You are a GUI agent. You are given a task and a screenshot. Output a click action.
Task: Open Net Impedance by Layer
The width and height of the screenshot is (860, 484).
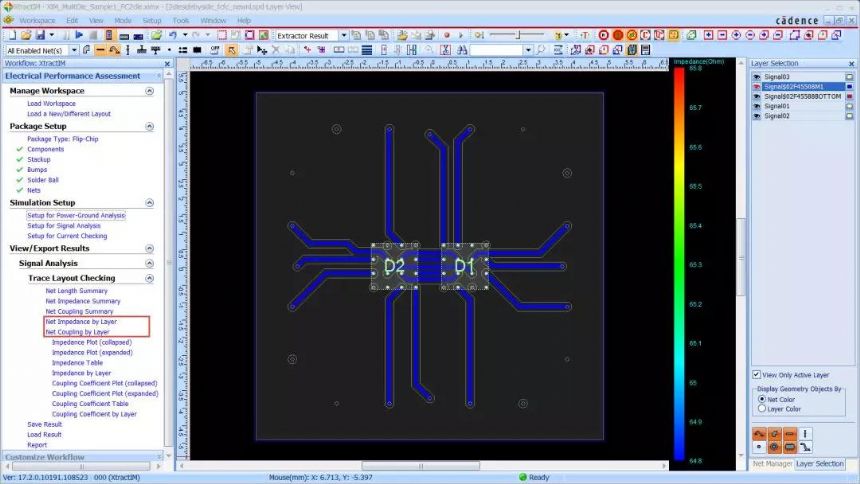coord(81,322)
